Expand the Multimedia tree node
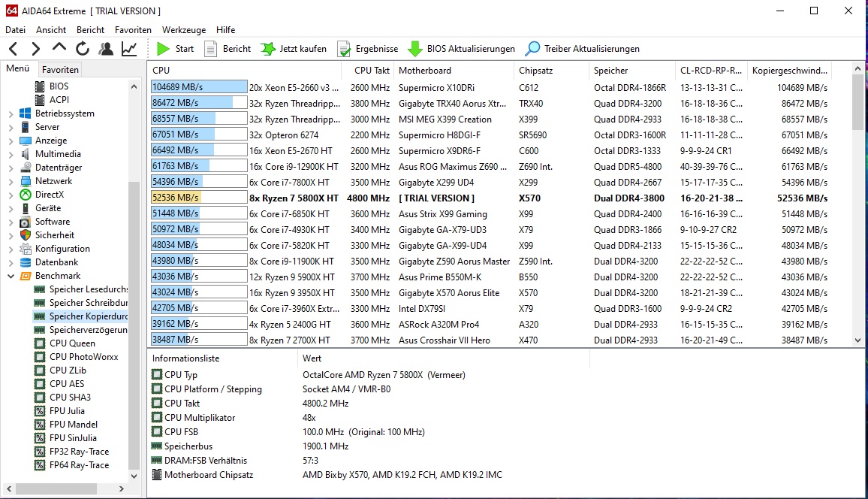Viewport: 868px width, 499px height. click(x=11, y=155)
